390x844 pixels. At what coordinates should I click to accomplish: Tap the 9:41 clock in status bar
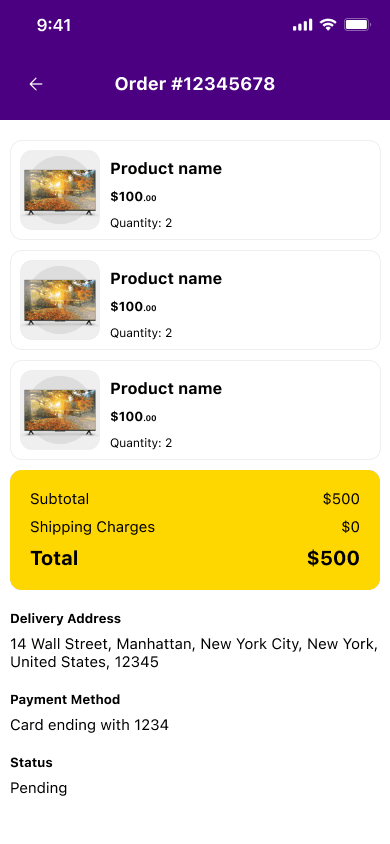pos(54,25)
